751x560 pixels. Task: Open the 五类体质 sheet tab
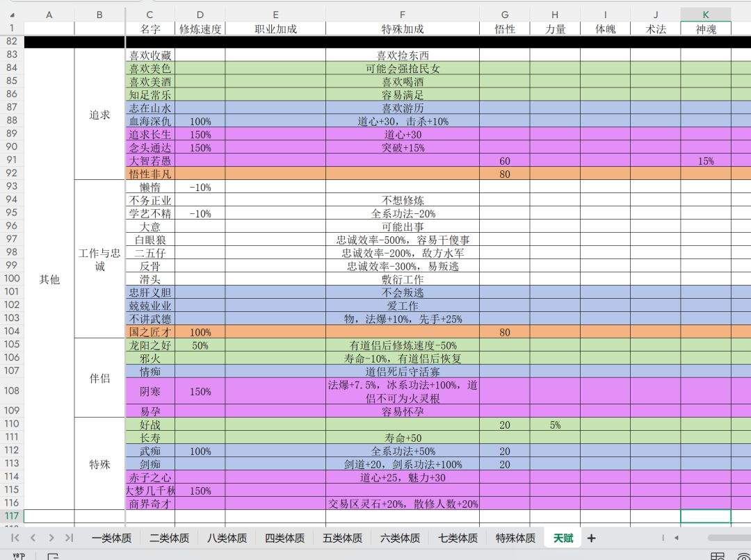pos(342,538)
